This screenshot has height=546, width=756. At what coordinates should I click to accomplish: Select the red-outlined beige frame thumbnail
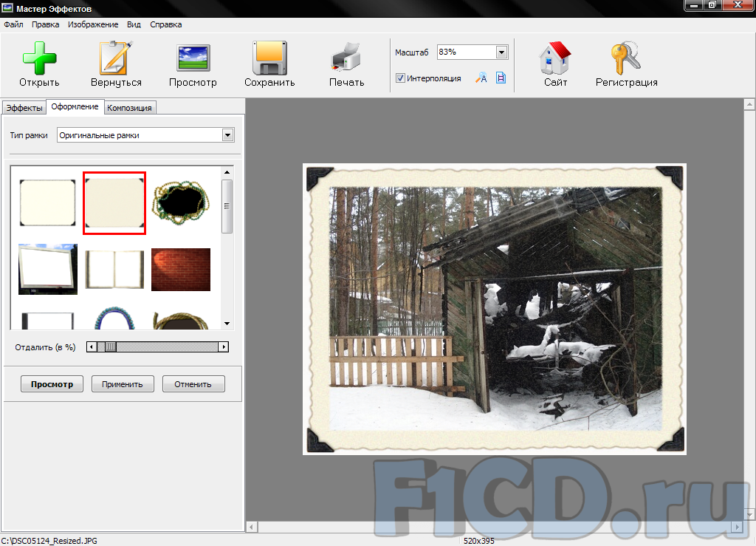coord(114,203)
